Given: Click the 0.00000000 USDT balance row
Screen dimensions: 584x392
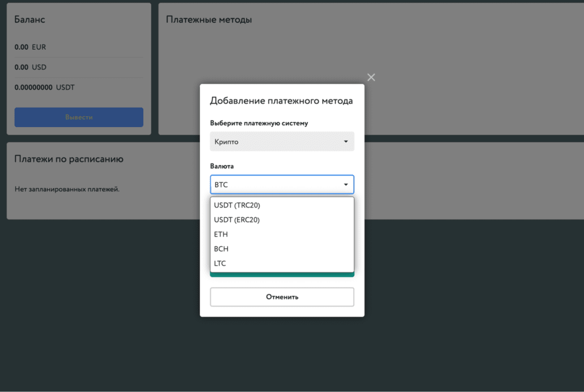Looking at the screenshot, I should (44, 88).
